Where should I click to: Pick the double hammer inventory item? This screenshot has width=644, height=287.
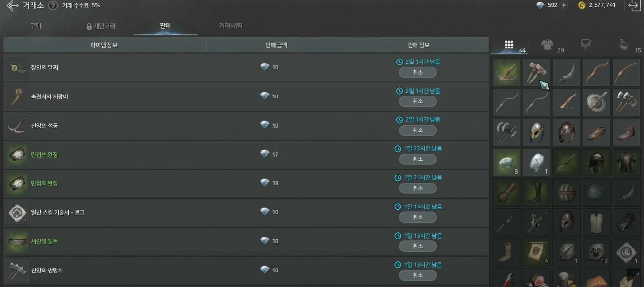point(537,73)
